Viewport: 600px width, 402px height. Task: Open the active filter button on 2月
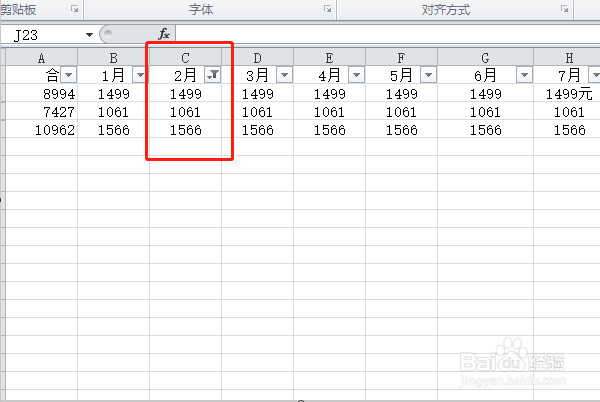(x=212, y=75)
